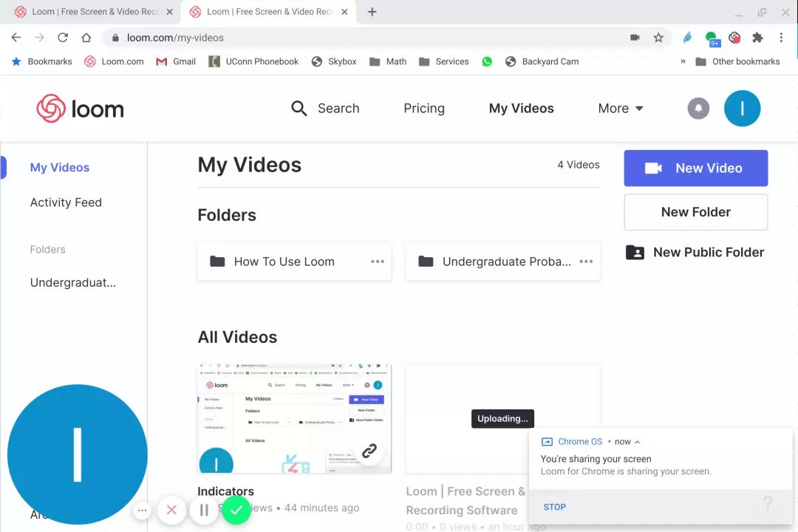Stop screen sharing via STOP
This screenshot has width=798, height=532.
pyautogui.click(x=554, y=507)
